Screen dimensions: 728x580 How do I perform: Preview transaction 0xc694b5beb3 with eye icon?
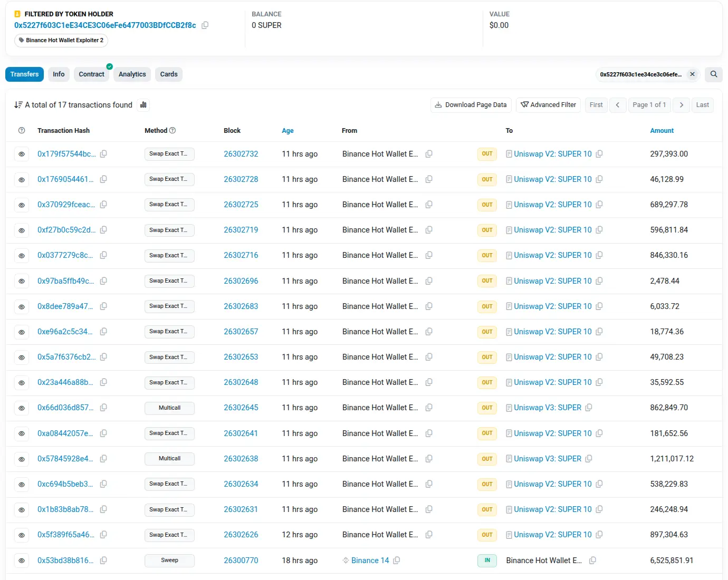(22, 485)
